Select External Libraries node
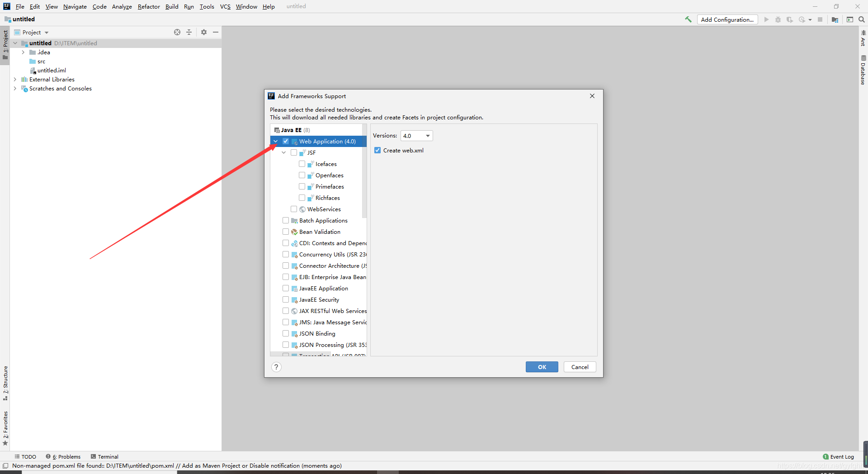The image size is (868, 474). point(52,80)
